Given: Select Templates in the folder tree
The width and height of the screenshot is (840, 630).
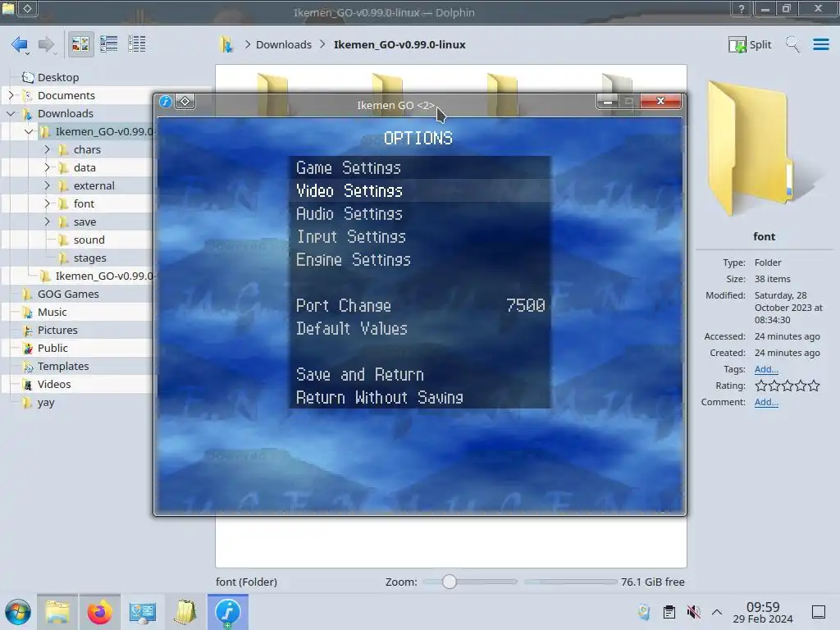Looking at the screenshot, I should click(62, 367).
